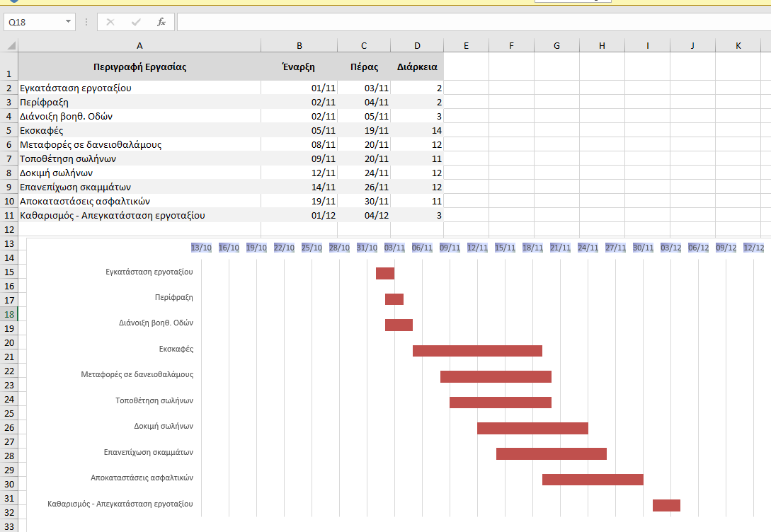Select cell 'Εκσκαφές' in column A
The height and width of the screenshot is (532, 771).
(x=139, y=131)
